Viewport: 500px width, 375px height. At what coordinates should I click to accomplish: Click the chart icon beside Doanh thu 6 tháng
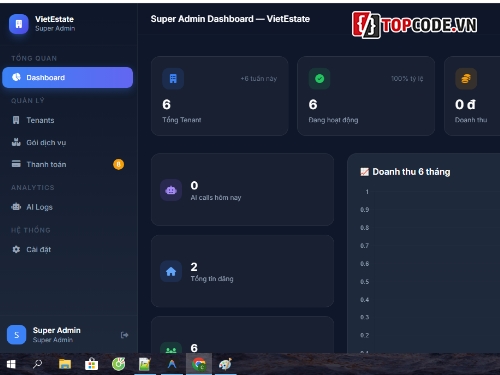(365, 172)
